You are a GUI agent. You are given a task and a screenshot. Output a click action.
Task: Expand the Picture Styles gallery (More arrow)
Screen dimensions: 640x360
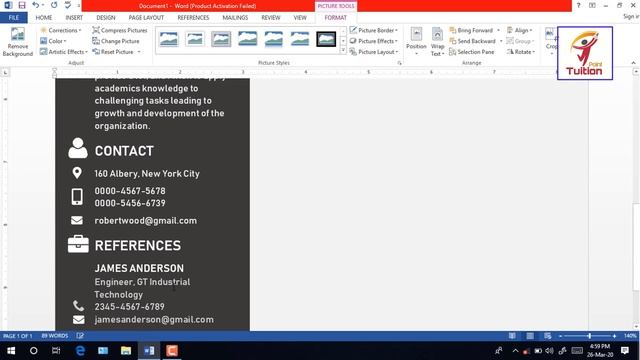pos(343,51)
